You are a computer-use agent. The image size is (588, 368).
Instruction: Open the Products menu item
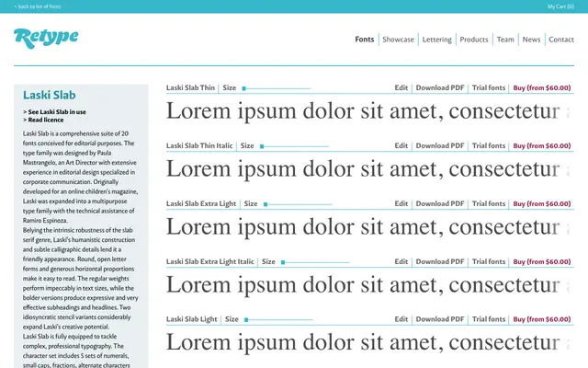click(x=474, y=40)
